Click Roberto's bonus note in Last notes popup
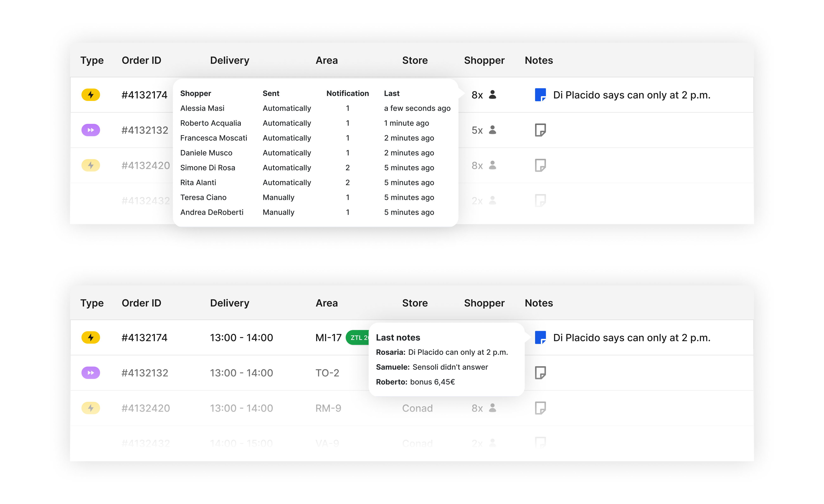The image size is (824, 504). pos(415,382)
